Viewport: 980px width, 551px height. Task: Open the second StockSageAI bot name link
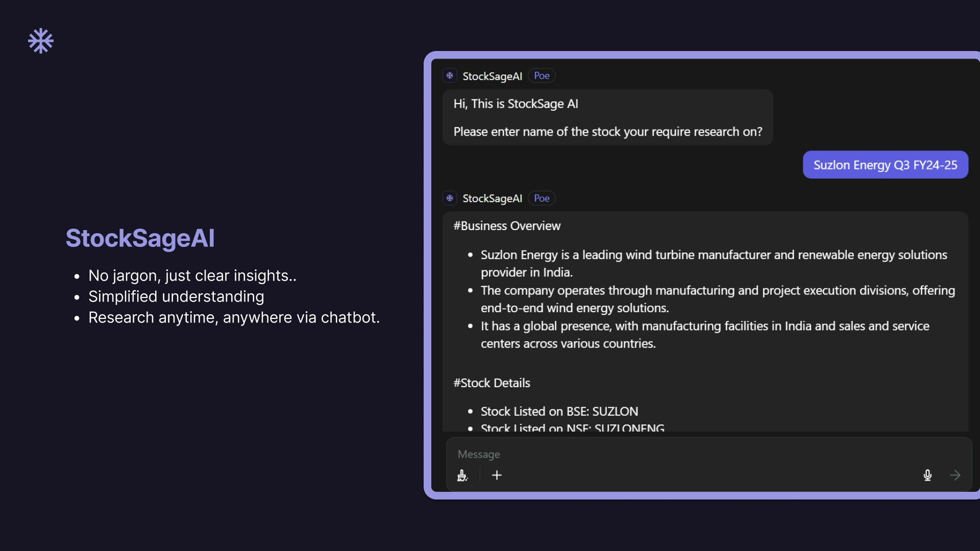(x=492, y=198)
